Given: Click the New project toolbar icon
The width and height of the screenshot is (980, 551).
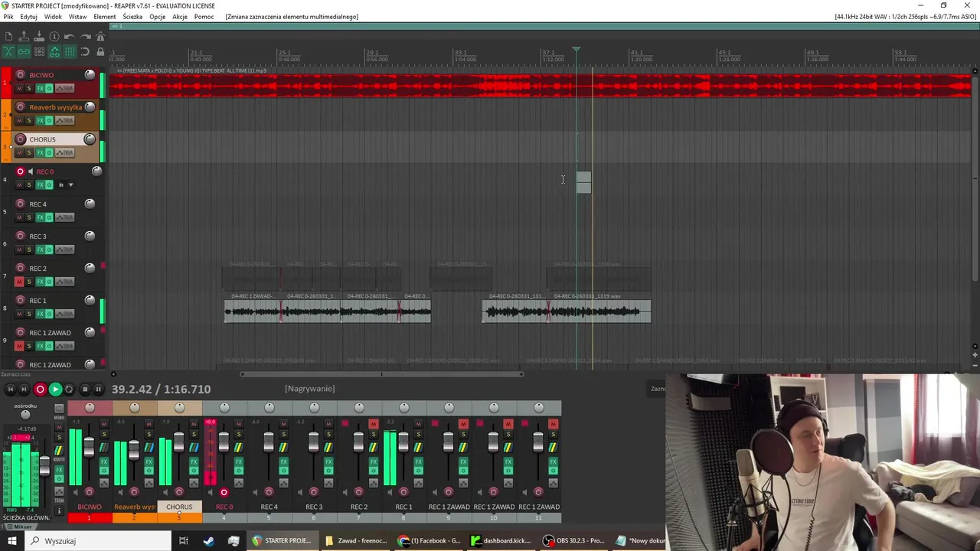Looking at the screenshot, I should click(8, 36).
